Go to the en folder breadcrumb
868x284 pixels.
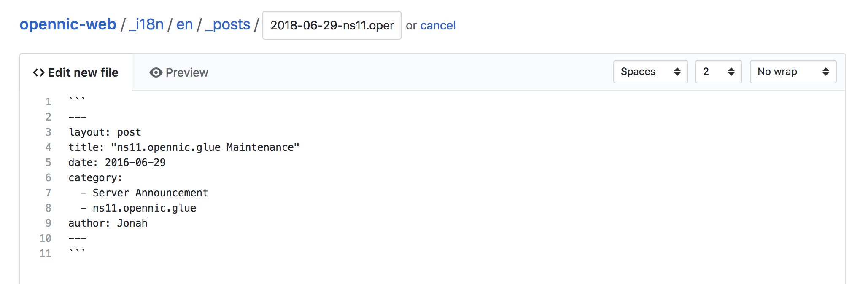pos(184,24)
